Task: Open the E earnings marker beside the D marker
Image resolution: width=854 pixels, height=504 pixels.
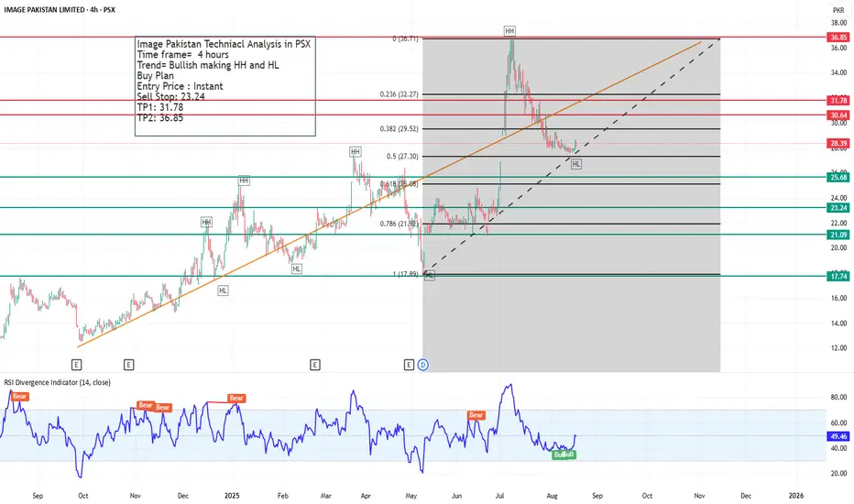Action: point(409,365)
